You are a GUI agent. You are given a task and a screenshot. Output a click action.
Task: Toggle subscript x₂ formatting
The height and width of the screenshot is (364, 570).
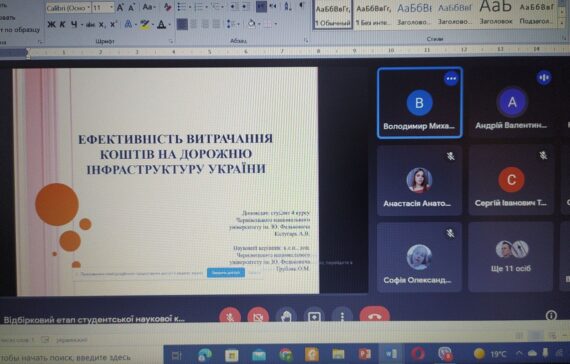tap(102, 25)
